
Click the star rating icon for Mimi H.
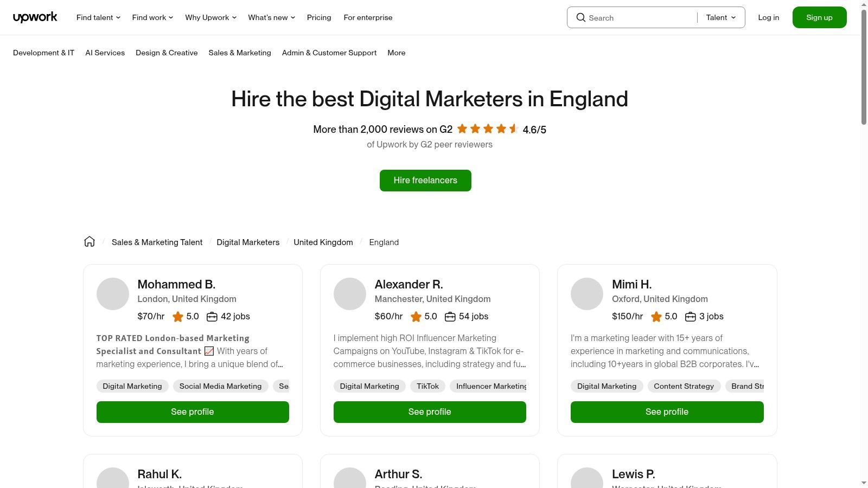pos(656,317)
